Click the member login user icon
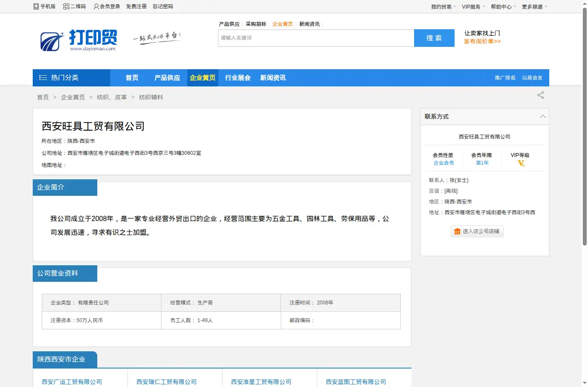This screenshot has height=387, width=588. pos(96,6)
